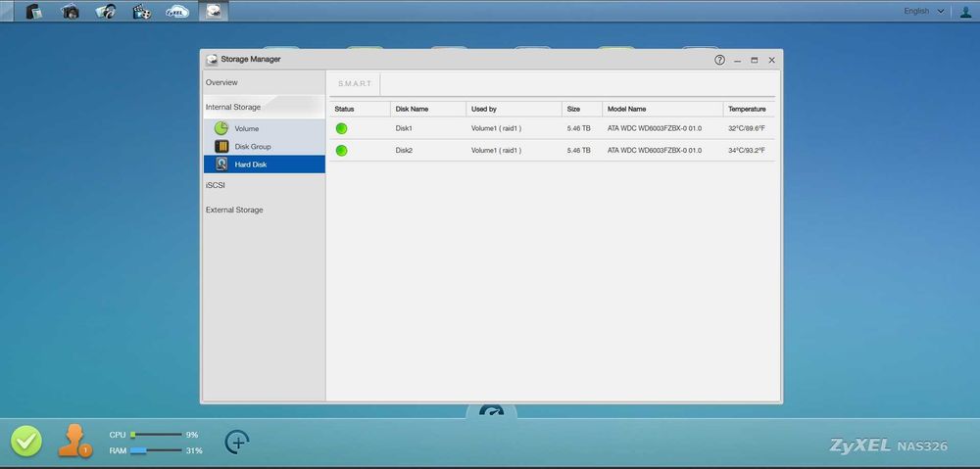The height and width of the screenshot is (469, 980).
Task: Open the Overview section
Action: click(265, 82)
